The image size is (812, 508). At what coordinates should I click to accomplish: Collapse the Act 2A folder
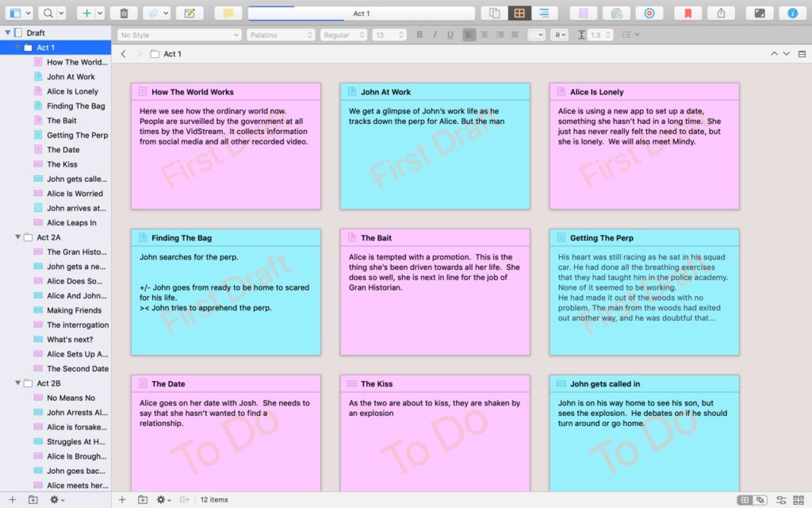click(x=18, y=237)
